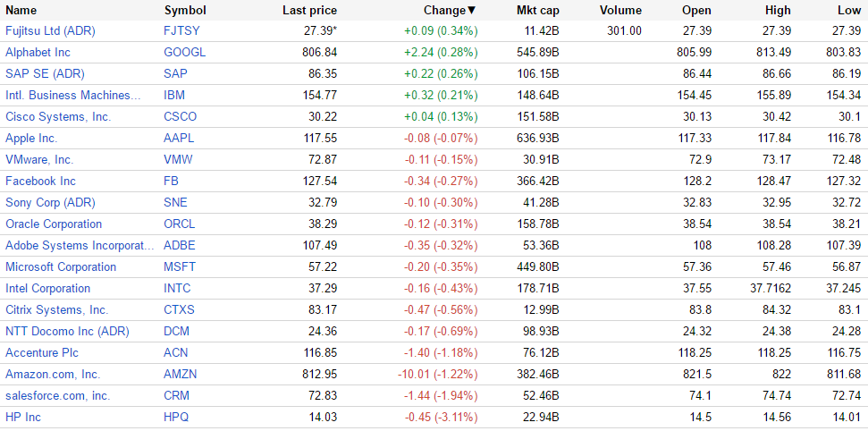Open the salesforce.com, inc. page
Image resolution: width=868 pixels, height=431 pixels.
58,396
